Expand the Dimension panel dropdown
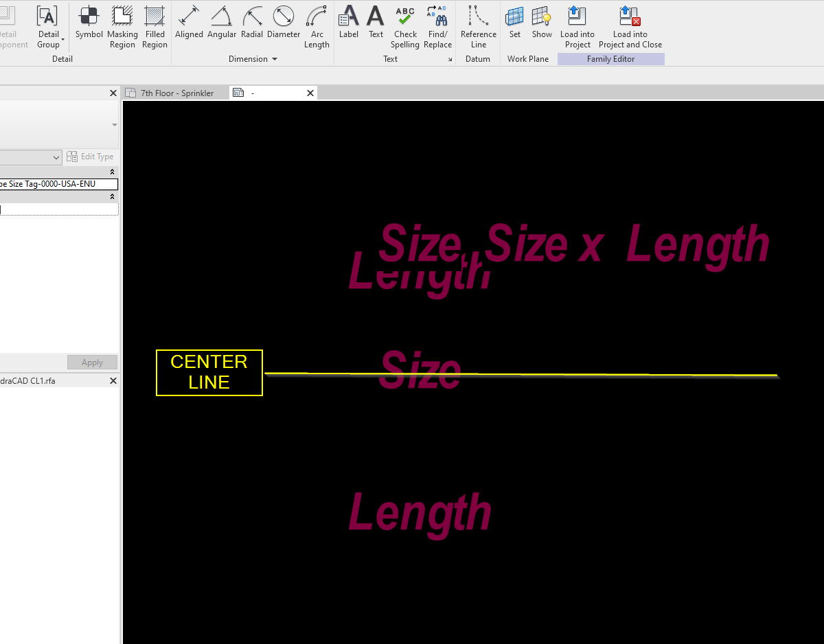Viewport: 824px width, 644px height. tap(273, 58)
